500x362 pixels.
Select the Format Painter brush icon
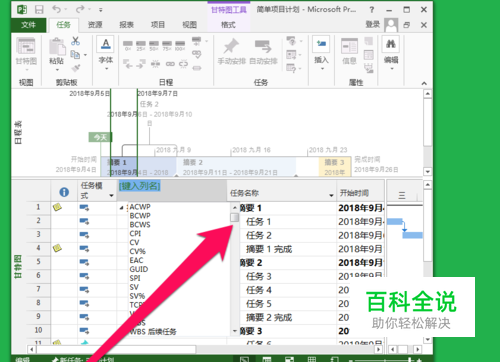click(76, 68)
